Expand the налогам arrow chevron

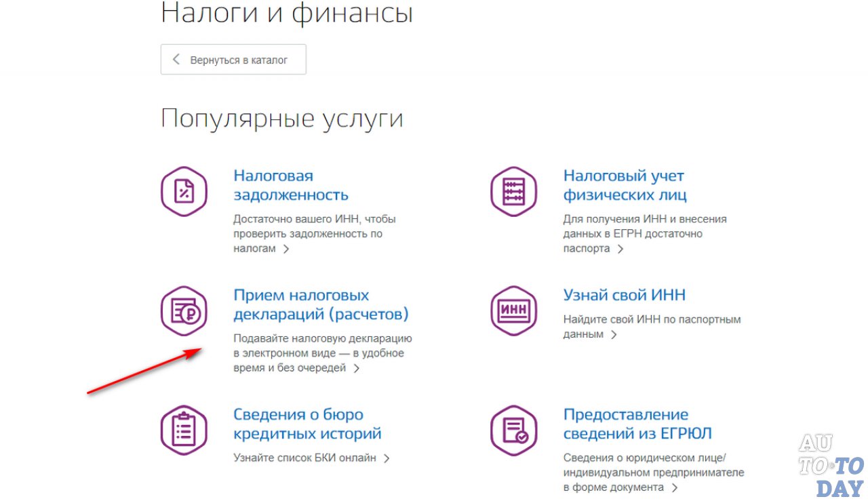tap(286, 249)
